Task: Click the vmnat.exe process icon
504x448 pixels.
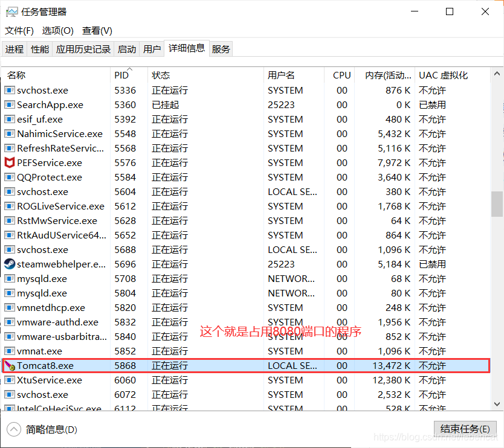Action: (x=9, y=351)
